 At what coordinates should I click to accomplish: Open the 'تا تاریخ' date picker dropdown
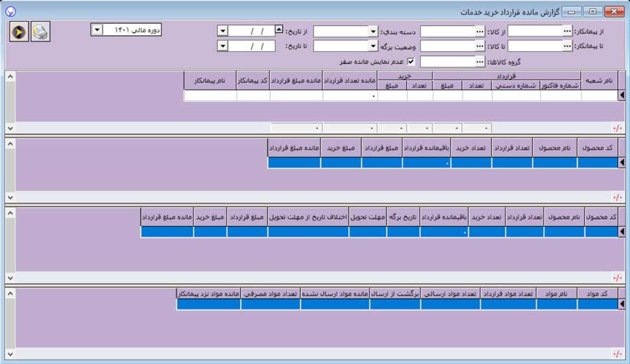(x=223, y=46)
